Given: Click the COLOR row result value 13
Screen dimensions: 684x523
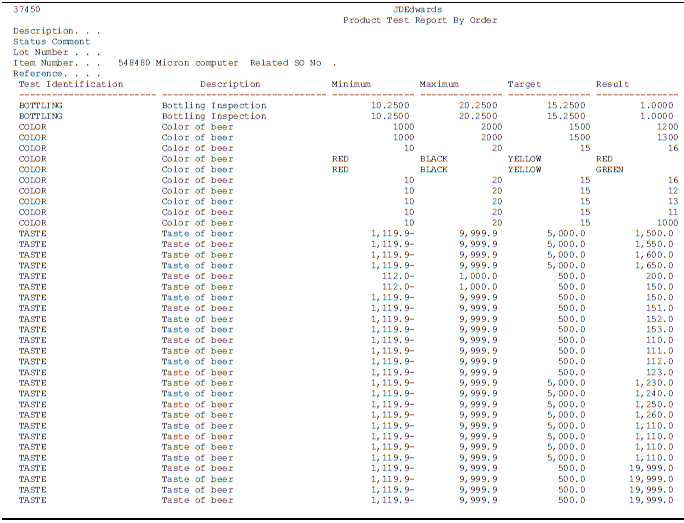Looking at the screenshot, I should point(673,202).
